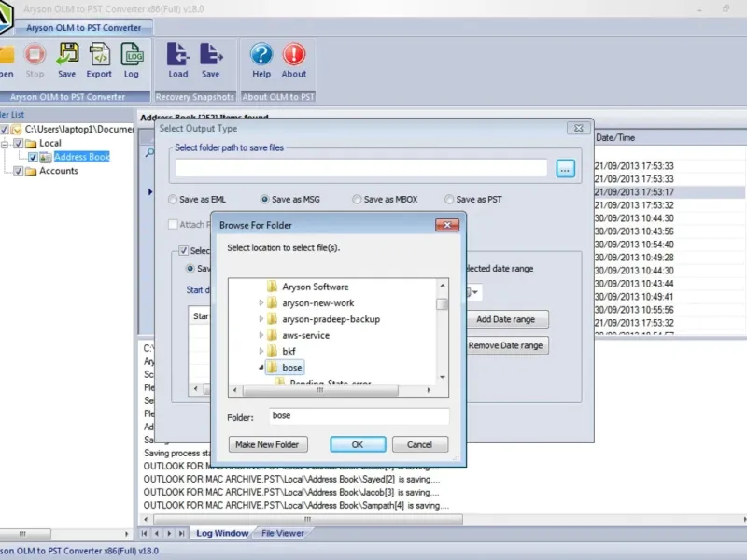The height and width of the screenshot is (560, 747).
Task: Open the date dropdown arrow in date range
Action: point(475,292)
